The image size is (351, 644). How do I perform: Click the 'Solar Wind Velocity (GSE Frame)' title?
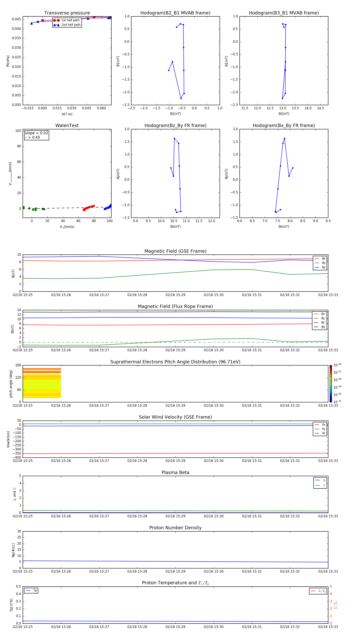click(175, 417)
